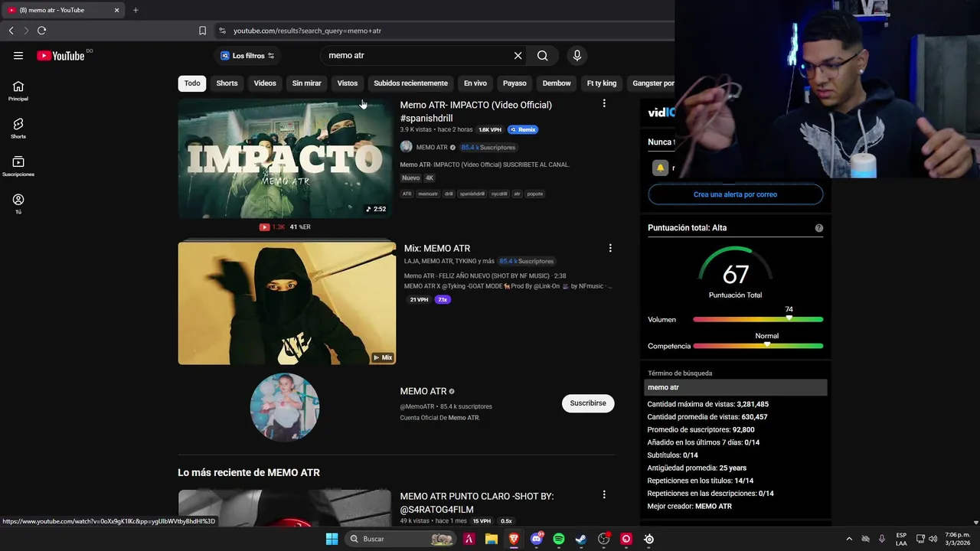Open the volume control in system tray

933,539
